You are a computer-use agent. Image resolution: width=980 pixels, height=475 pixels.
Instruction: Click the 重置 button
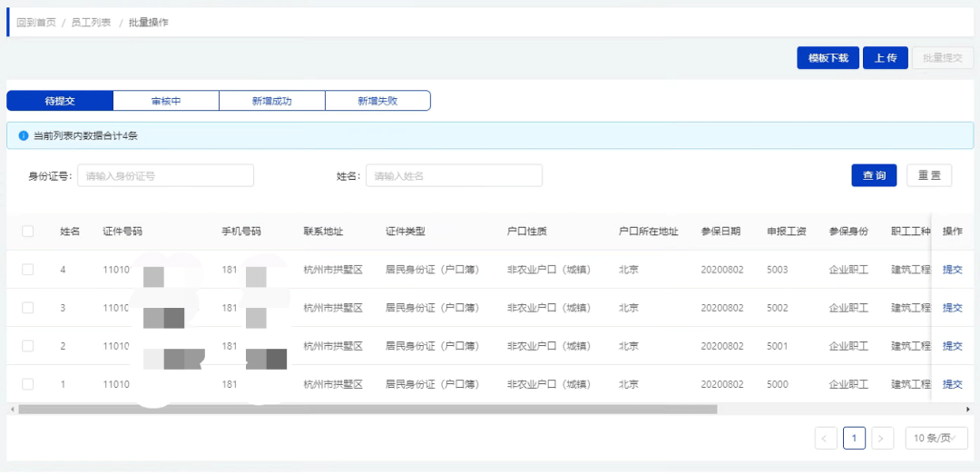(x=929, y=176)
